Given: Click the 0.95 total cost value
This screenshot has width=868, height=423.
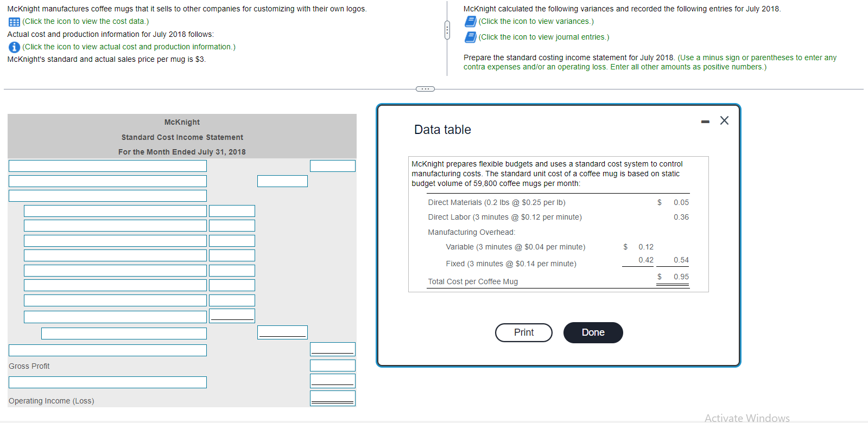Looking at the screenshot, I should pos(681,277).
